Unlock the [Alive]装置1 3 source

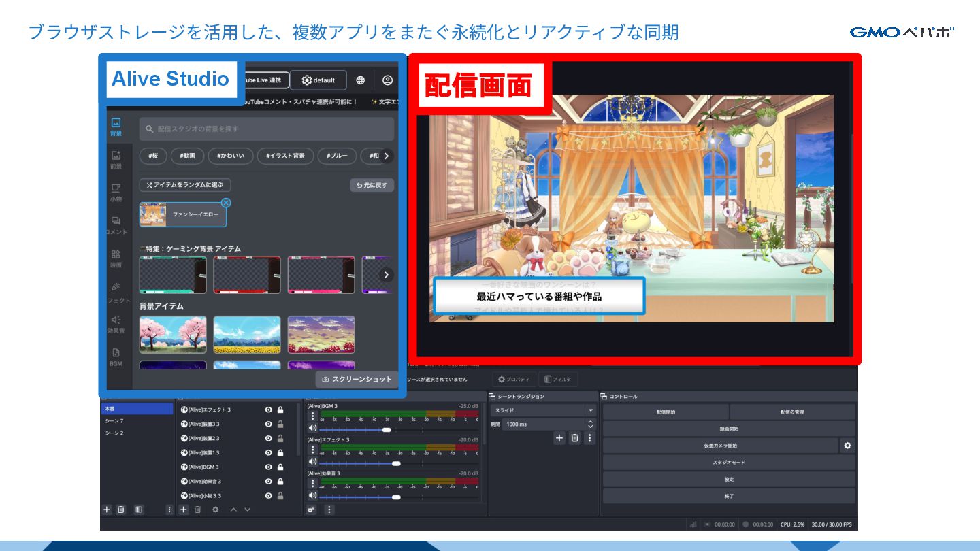click(x=280, y=453)
